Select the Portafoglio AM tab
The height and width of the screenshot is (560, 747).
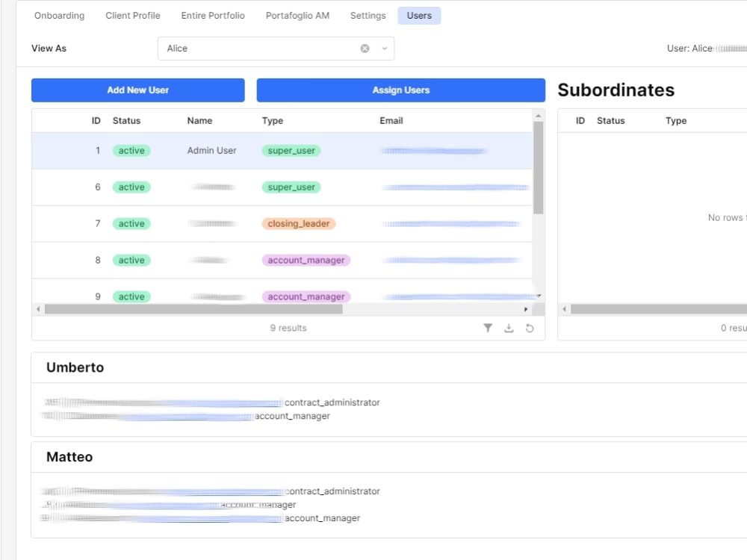[x=297, y=15]
